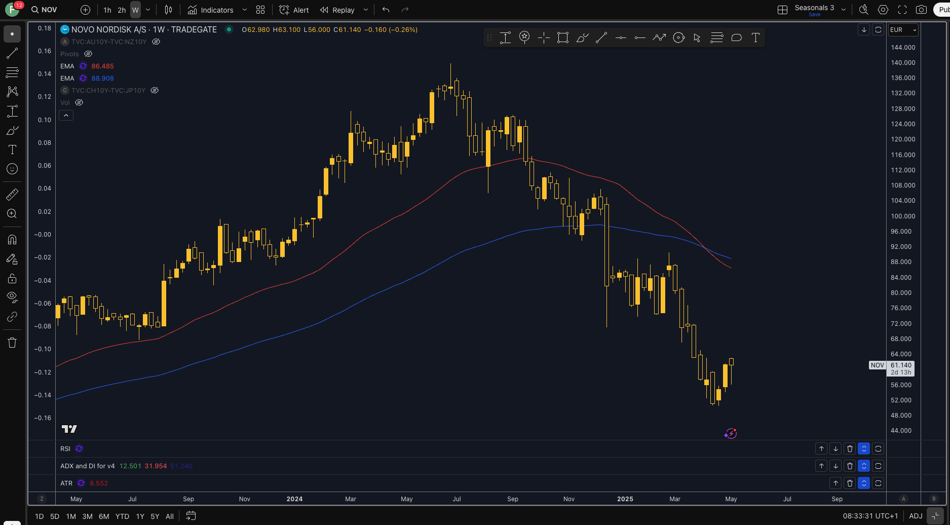This screenshot has width=950, height=525.
Task: Click the Publish button
Action: (x=942, y=10)
